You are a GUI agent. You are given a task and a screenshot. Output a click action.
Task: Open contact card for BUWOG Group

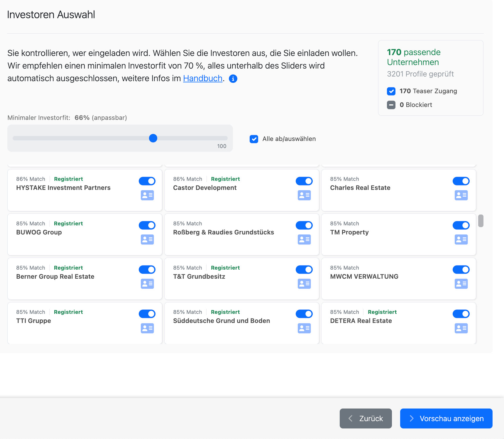pos(147,239)
